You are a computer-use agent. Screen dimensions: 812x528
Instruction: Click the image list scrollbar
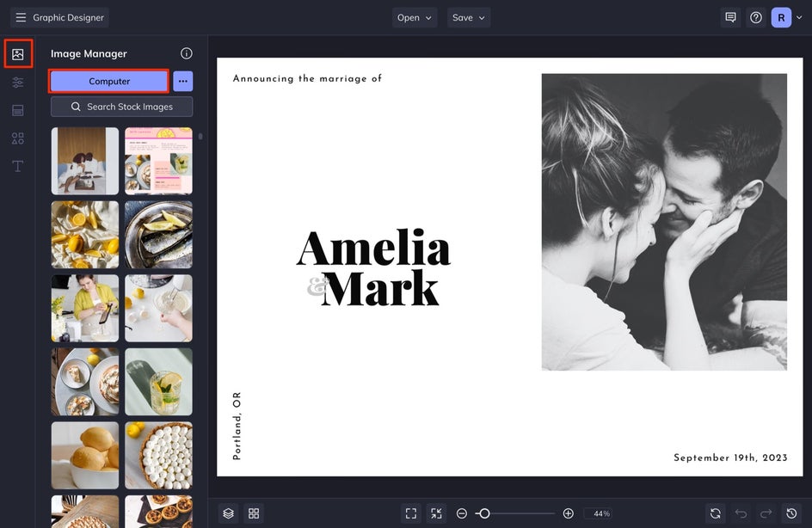coord(200,137)
